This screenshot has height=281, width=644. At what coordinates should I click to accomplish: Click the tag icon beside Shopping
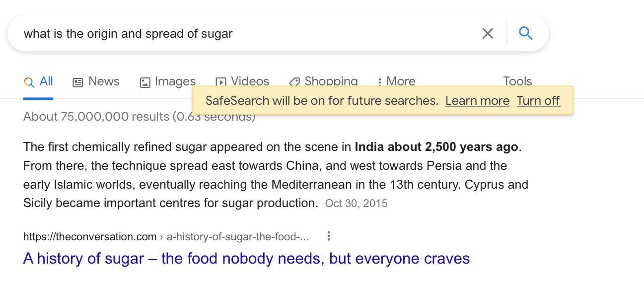tap(294, 81)
